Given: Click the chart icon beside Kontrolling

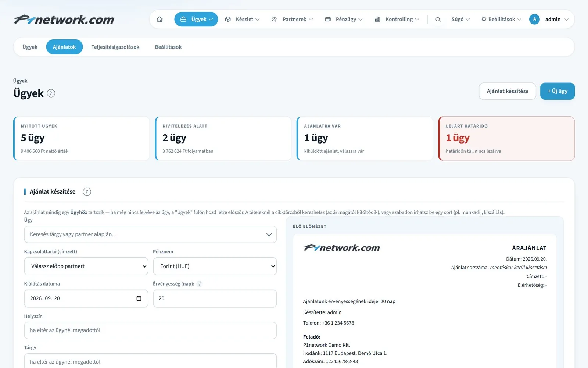Looking at the screenshot, I should [x=377, y=19].
